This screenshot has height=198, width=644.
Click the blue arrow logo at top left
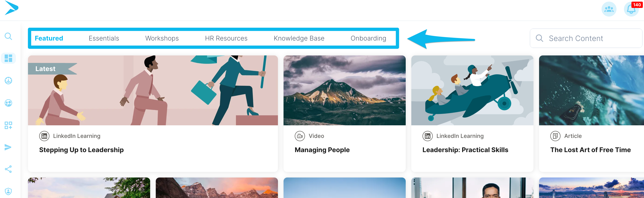point(11,8)
